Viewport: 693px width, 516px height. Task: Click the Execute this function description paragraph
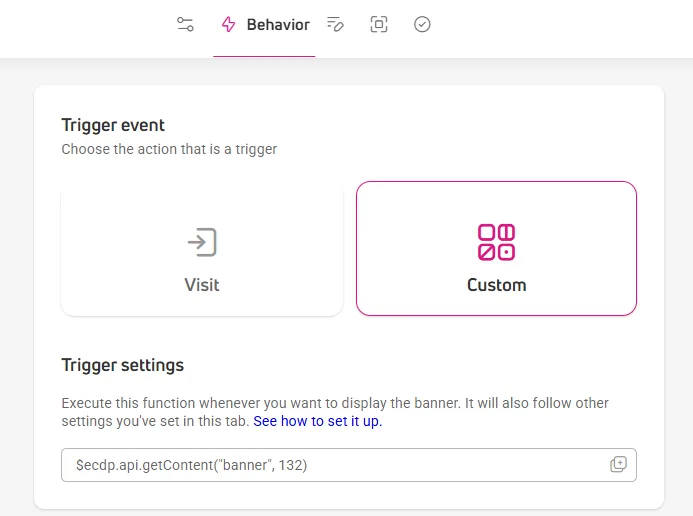tap(335, 412)
